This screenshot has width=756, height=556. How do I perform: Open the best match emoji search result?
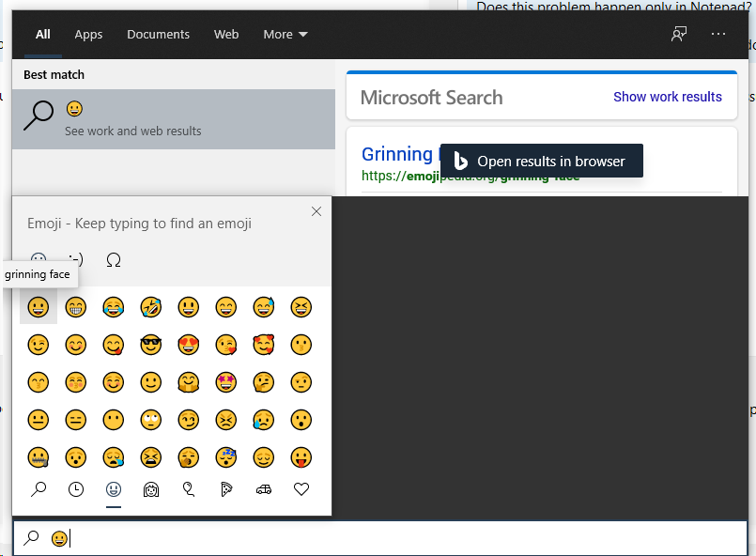(x=174, y=119)
